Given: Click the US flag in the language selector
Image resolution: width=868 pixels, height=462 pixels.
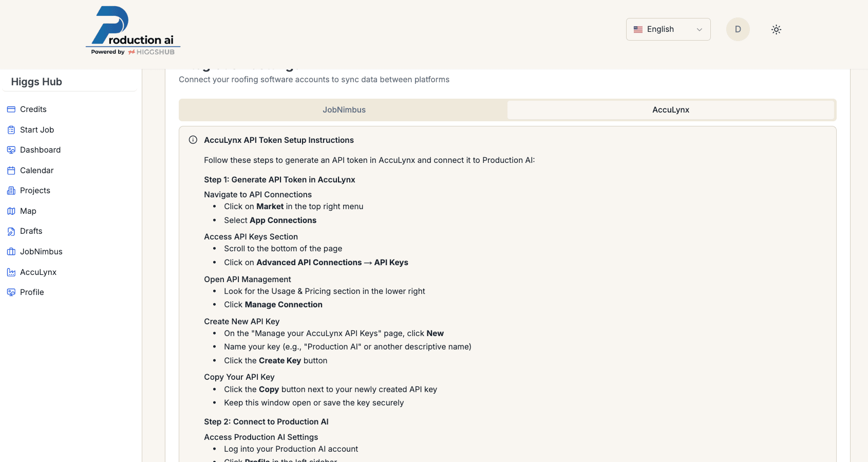Looking at the screenshot, I should 638,29.
